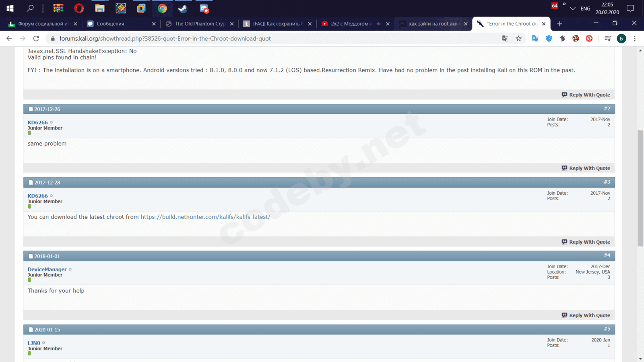
Task: Reply With Quote to 'same problem' post
Action: click(586, 168)
